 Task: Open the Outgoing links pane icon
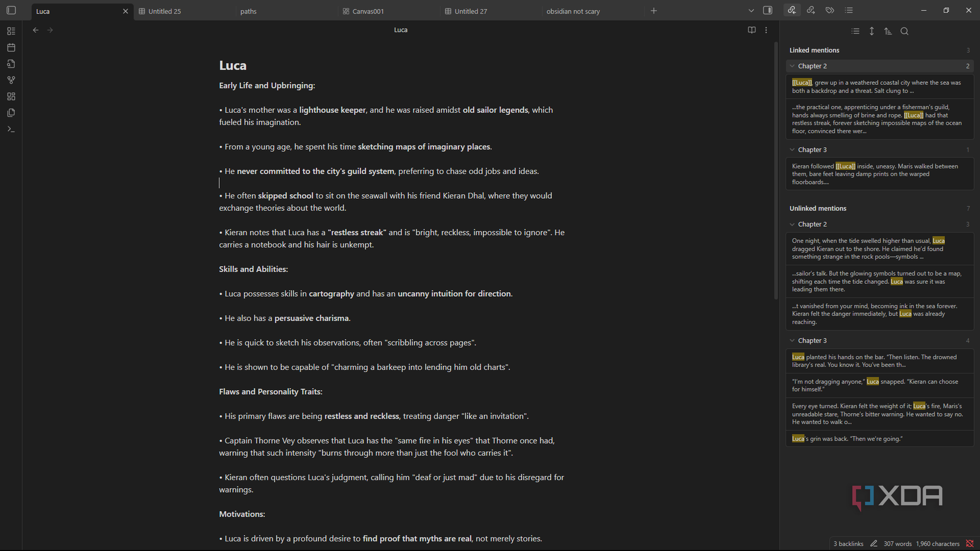click(811, 10)
